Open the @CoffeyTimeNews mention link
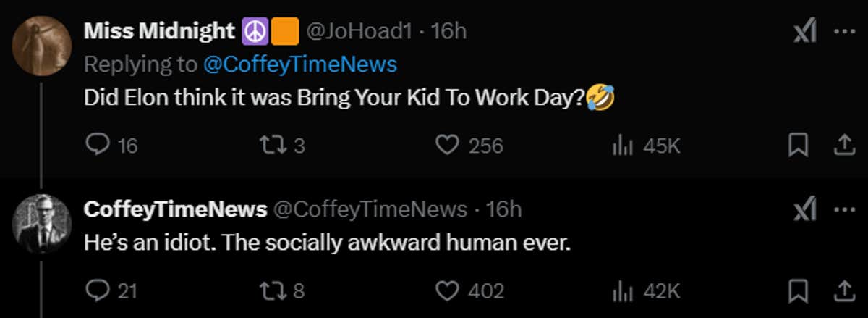This screenshot has height=318, width=868. pos(300,64)
